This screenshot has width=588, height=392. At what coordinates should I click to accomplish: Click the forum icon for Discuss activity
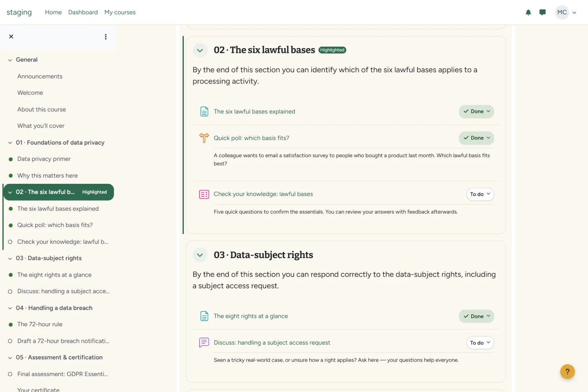pos(204,343)
